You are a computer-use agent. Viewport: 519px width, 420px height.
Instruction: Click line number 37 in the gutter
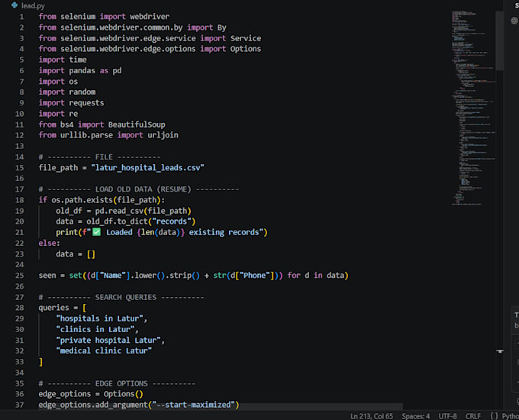[20, 405]
